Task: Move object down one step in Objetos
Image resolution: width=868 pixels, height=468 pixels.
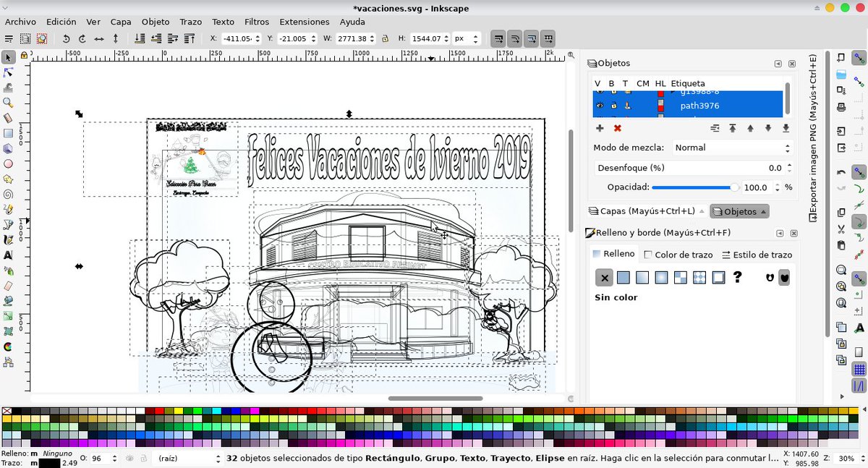Action: [768, 128]
